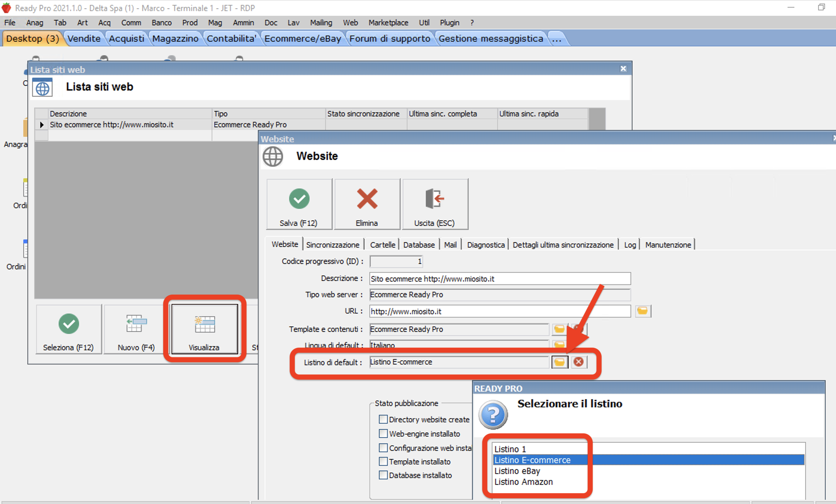
Task: Click question mark icon in READY PRO dialog
Action: (x=493, y=415)
